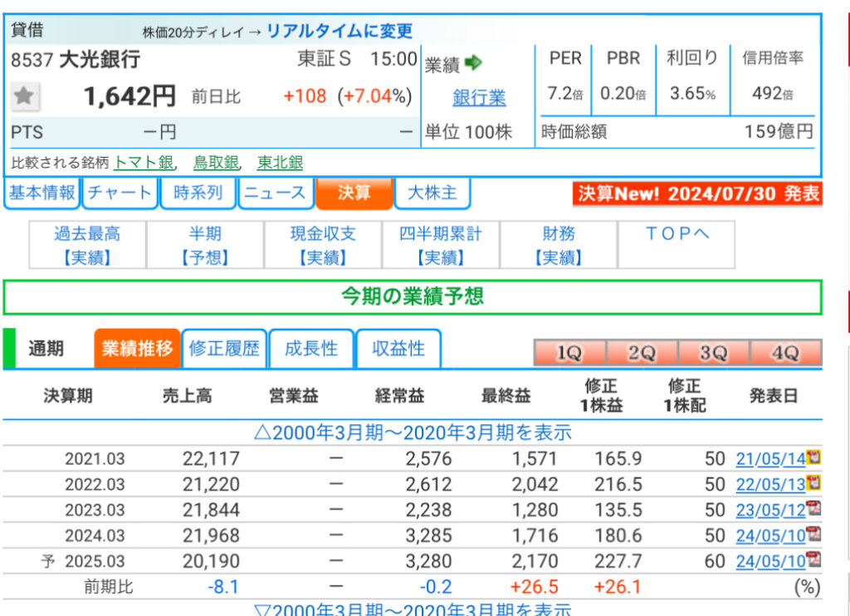Jump to 過去最高【実績】 section

(x=87, y=245)
